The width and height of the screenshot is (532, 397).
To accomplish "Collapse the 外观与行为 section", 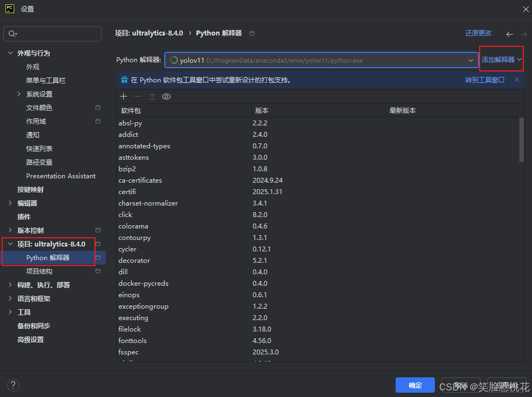I will tap(10, 53).
